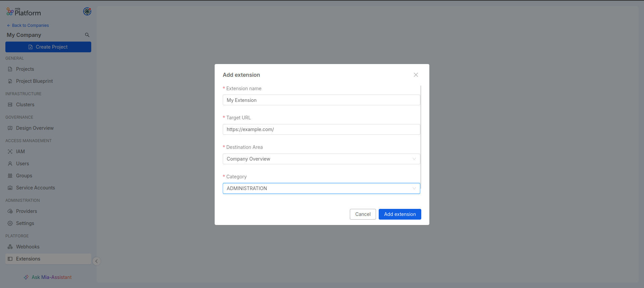Click the Service Accounts sidebar icon
The height and width of the screenshot is (288, 644).
pos(10,188)
